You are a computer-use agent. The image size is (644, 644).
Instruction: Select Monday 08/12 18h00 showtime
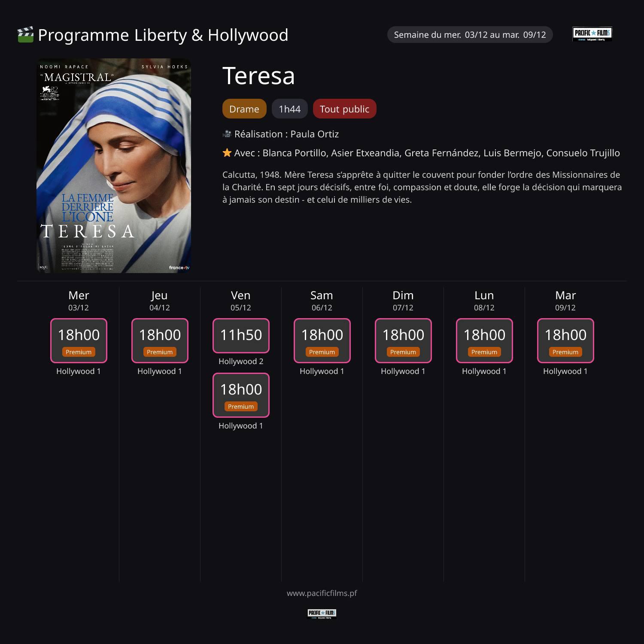pyautogui.click(x=484, y=340)
